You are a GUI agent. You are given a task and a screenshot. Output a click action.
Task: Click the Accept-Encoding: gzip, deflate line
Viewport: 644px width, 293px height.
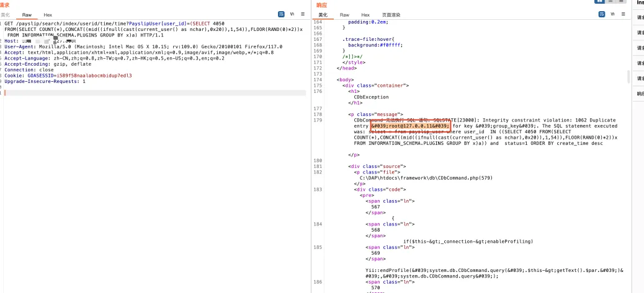pyautogui.click(x=48, y=64)
